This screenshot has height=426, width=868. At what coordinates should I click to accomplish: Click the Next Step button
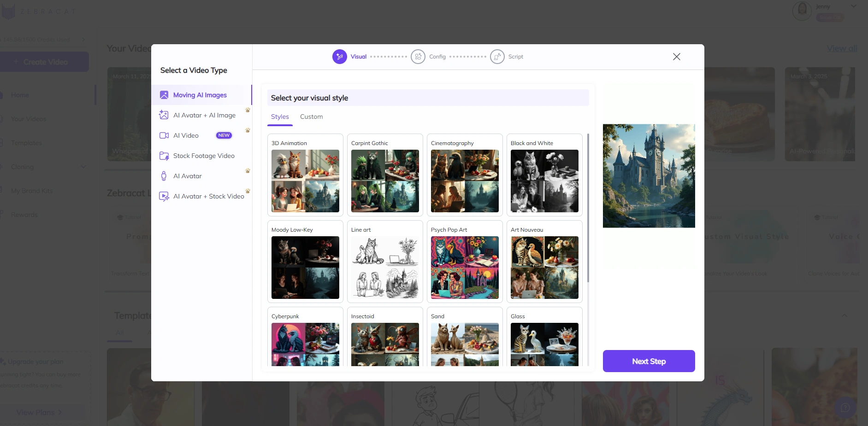(x=649, y=361)
